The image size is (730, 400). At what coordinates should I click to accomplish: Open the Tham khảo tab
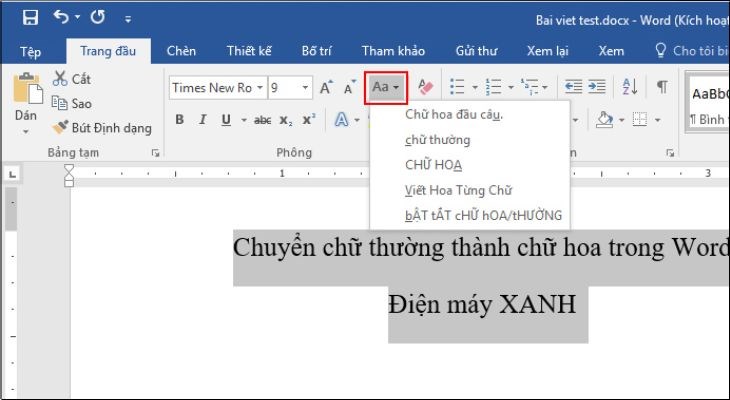[x=393, y=51]
